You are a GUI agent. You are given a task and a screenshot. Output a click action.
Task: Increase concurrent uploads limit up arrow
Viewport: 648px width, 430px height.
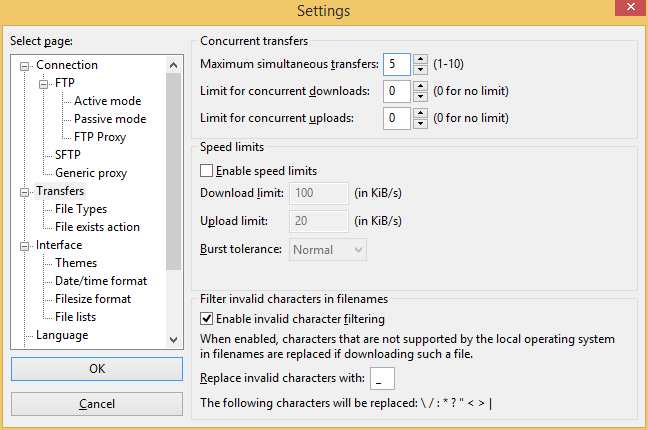(x=420, y=113)
